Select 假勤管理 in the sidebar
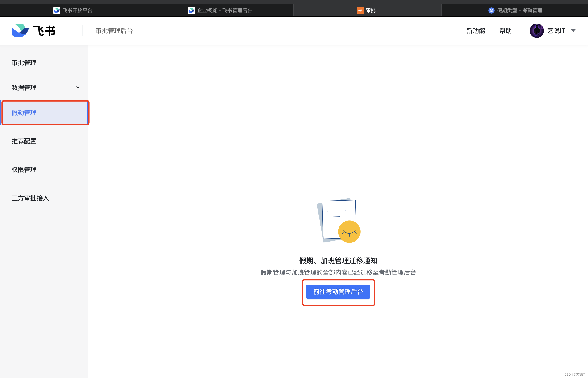 click(x=24, y=113)
